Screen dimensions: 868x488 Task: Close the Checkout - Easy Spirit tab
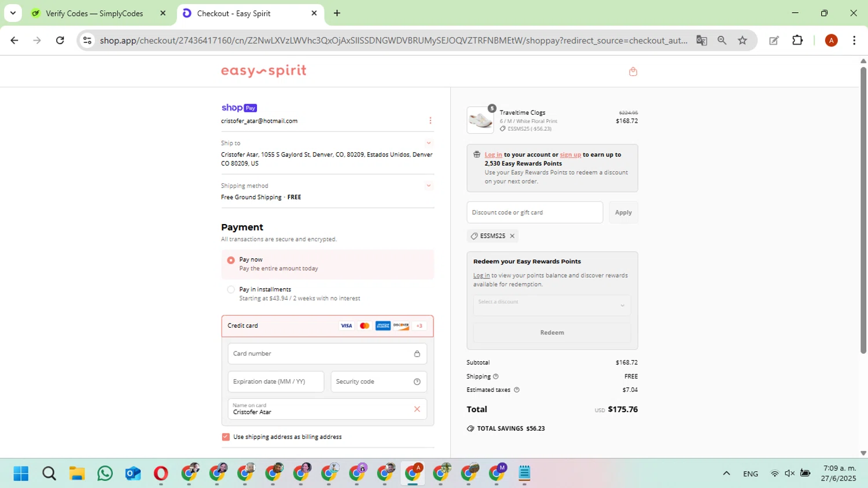[314, 13]
